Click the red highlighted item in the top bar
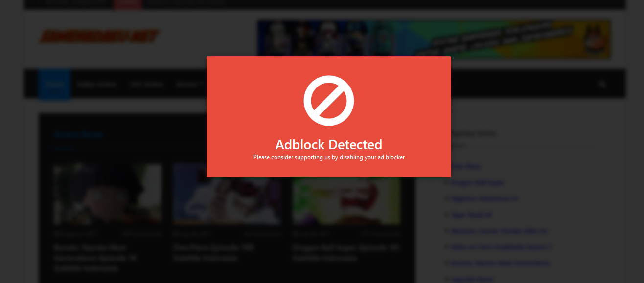The height and width of the screenshot is (283, 644). point(127,4)
